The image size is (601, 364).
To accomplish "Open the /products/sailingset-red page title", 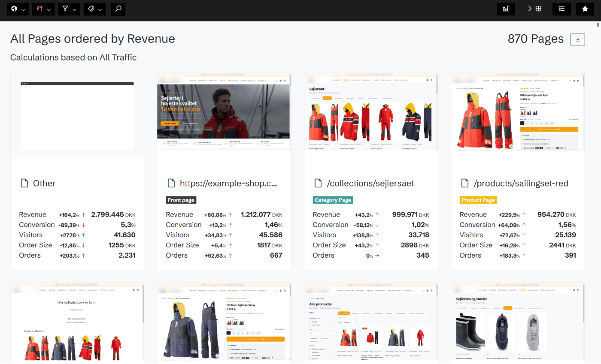I will point(521,184).
